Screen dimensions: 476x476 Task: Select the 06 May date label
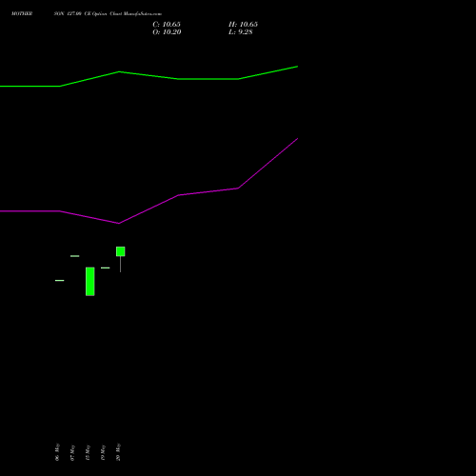(57, 452)
